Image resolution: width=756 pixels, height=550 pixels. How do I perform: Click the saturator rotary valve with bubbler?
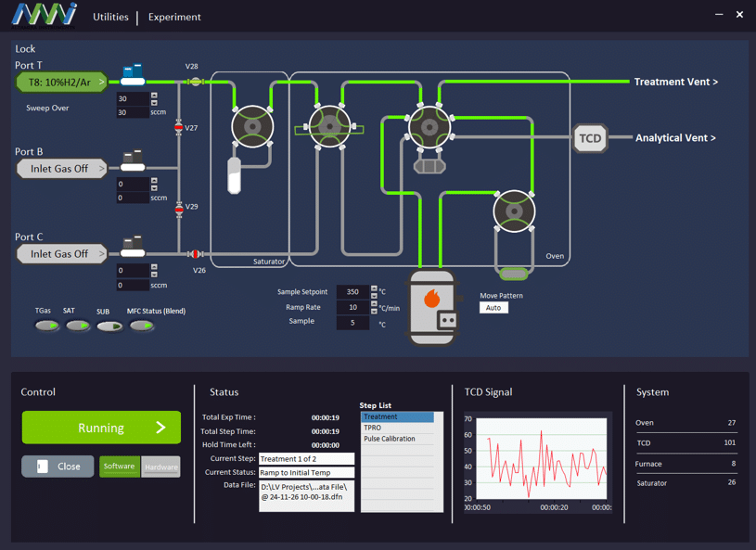pyautogui.click(x=251, y=127)
